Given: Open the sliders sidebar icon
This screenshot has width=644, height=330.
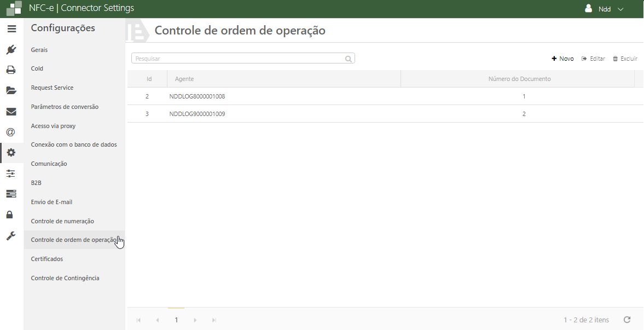Looking at the screenshot, I should click(x=11, y=173).
